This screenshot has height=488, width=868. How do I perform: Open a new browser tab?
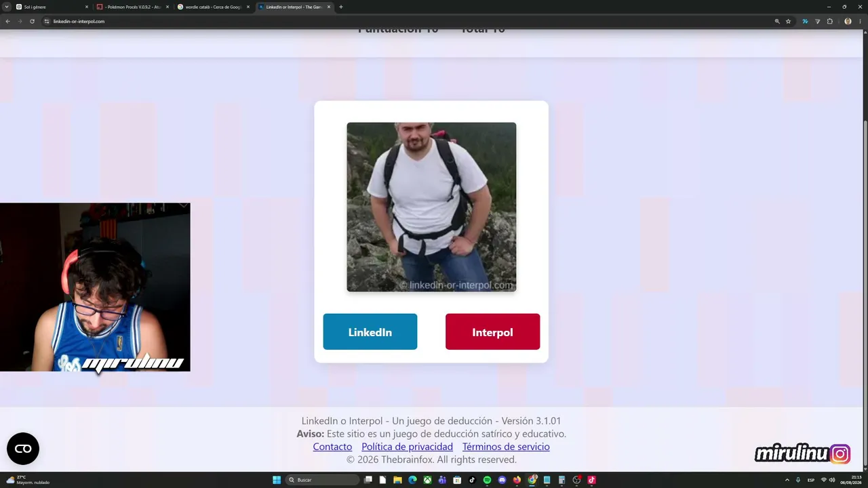(x=340, y=7)
